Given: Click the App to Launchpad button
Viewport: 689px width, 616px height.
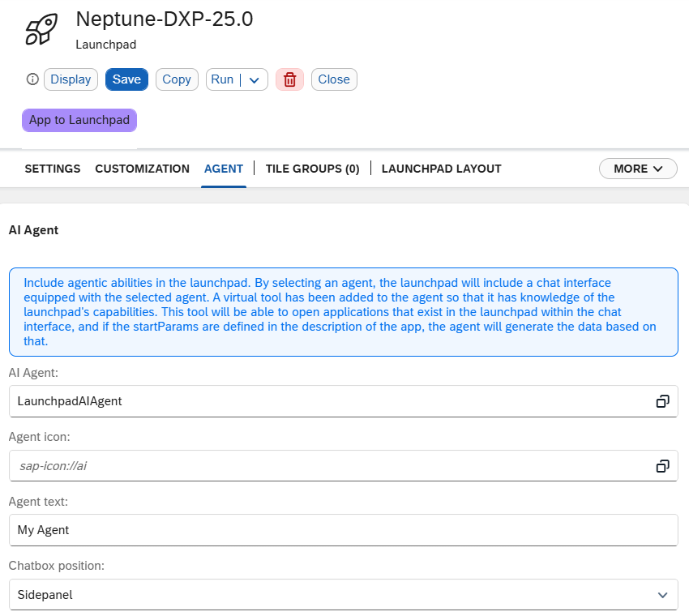Looking at the screenshot, I should 79,120.
